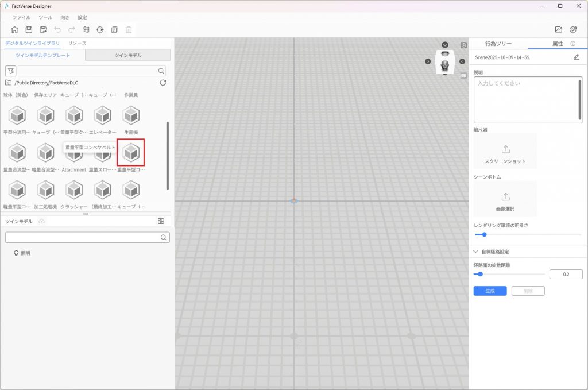
Task: Click the pencil icon to rename the scene
Action: (x=576, y=57)
